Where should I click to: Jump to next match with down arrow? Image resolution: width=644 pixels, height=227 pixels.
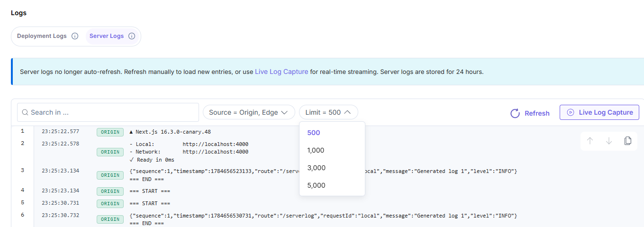click(x=609, y=141)
